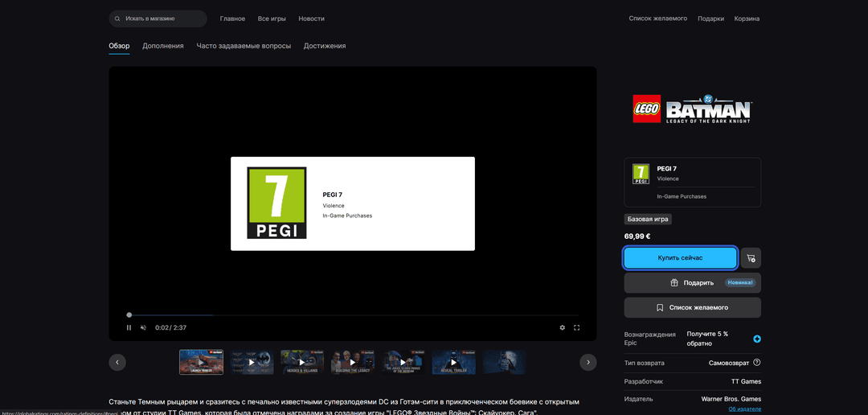Click the PEGI 7 icon in sidebar
Image resolution: width=868 pixels, height=415 pixels.
(x=641, y=174)
